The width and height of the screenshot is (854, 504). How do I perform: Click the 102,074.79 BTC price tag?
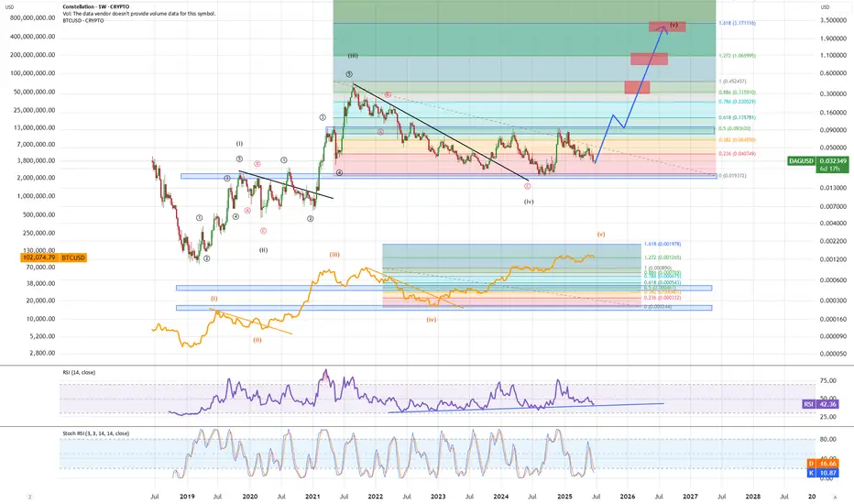(38, 257)
